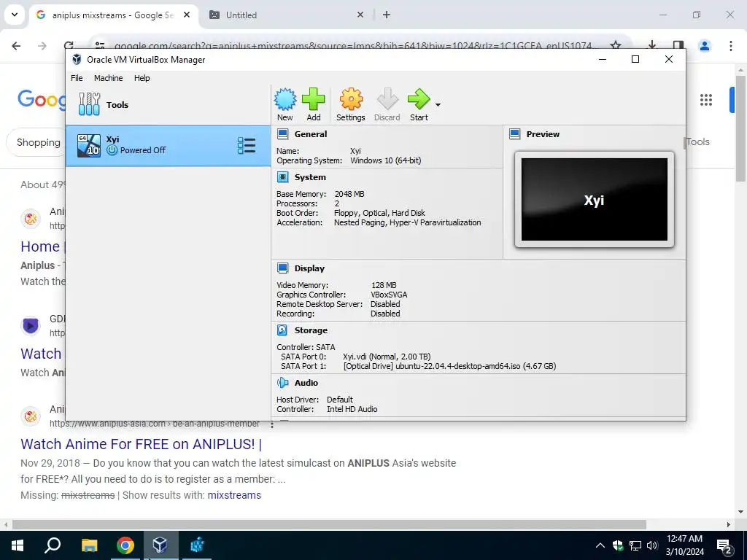This screenshot has width=747, height=560.
Task: Click the Powered Off status of Xyi
Action: (x=142, y=150)
